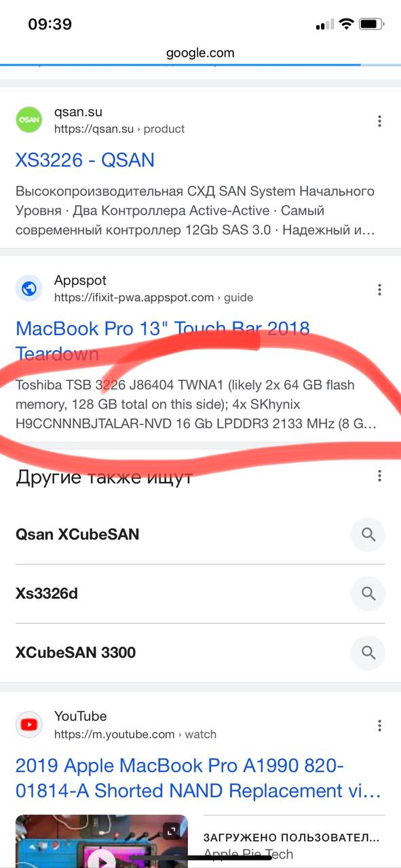Viewport: 401px width, 868px height.
Task: Tap the search icon next to XCubeSAN 3300
Action: [x=368, y=653]
